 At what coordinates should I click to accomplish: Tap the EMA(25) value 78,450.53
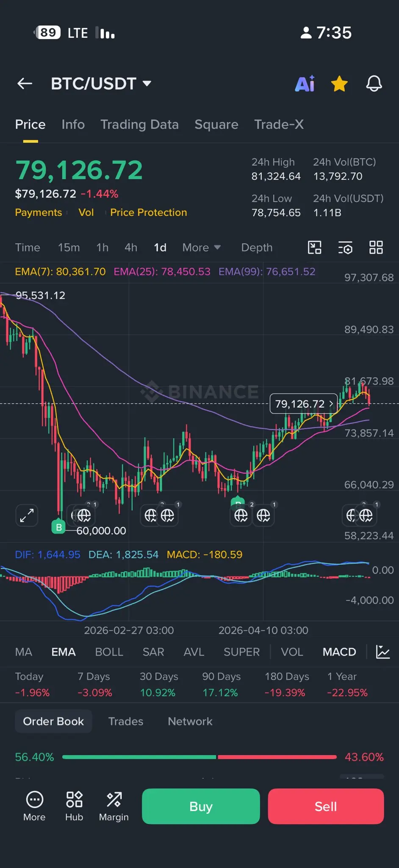coord(162,272)
